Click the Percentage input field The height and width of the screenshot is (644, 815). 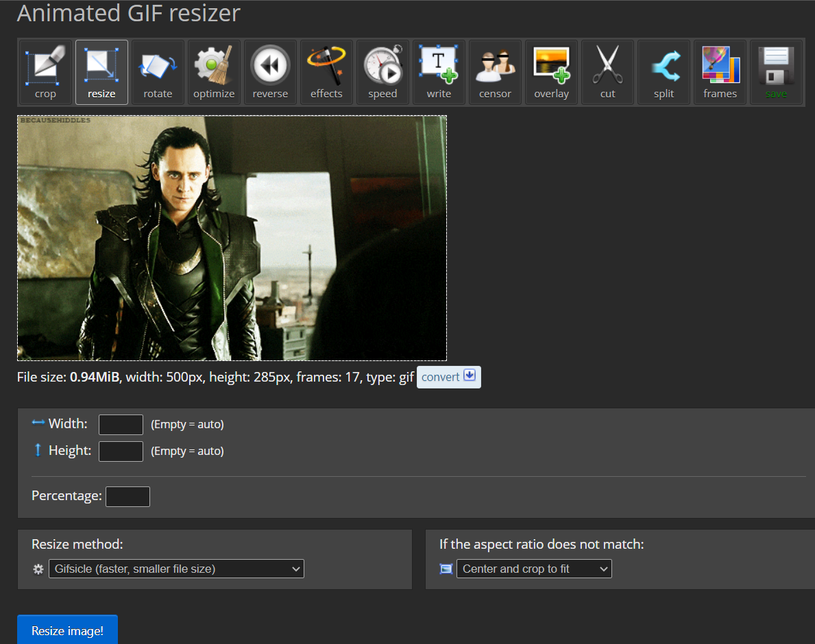coord(128,497)
